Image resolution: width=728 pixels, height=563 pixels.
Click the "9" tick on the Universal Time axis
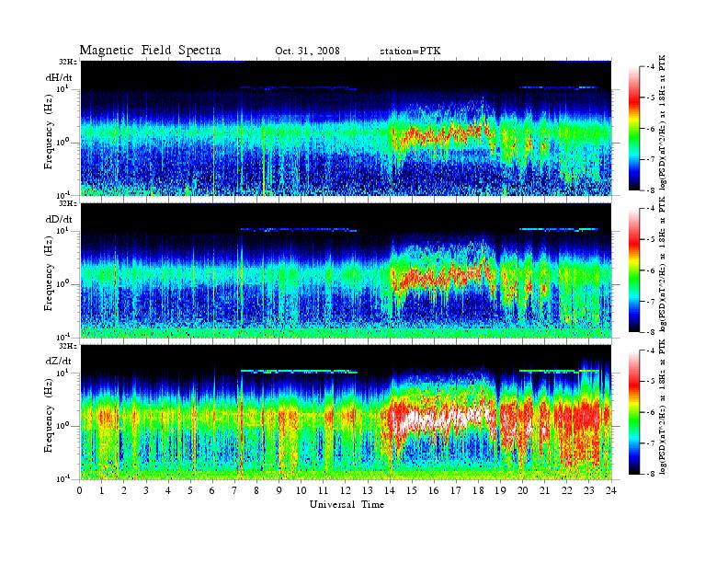[279, 490]
